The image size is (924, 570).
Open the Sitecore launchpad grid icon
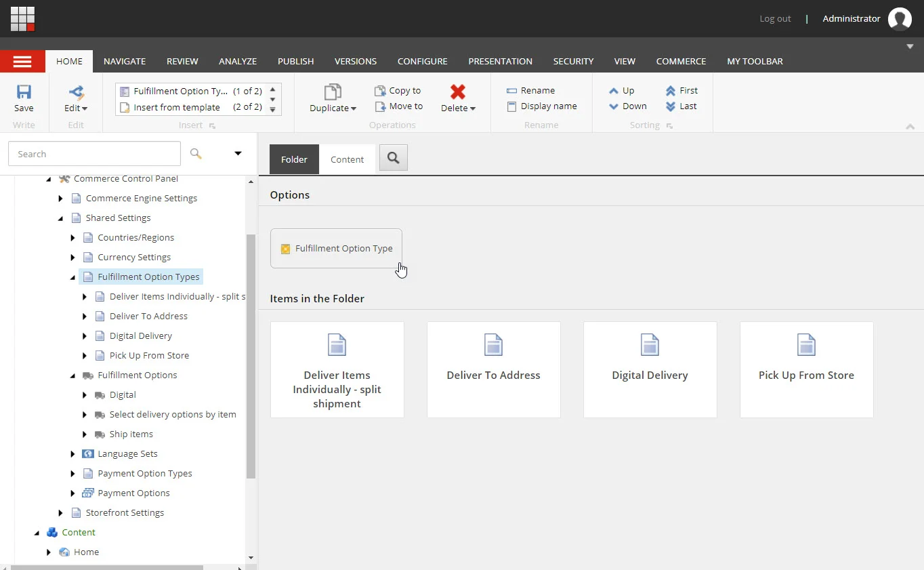22,18
